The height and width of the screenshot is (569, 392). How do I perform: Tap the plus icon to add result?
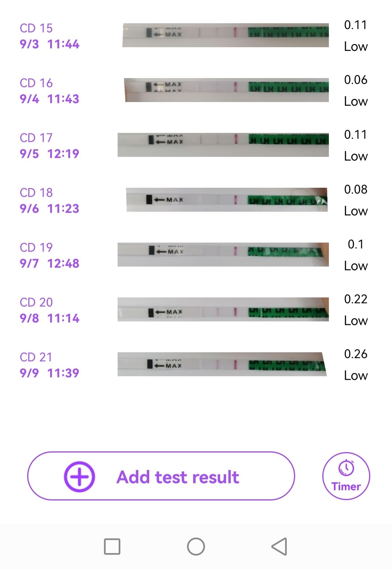click(x=79, y=477)
